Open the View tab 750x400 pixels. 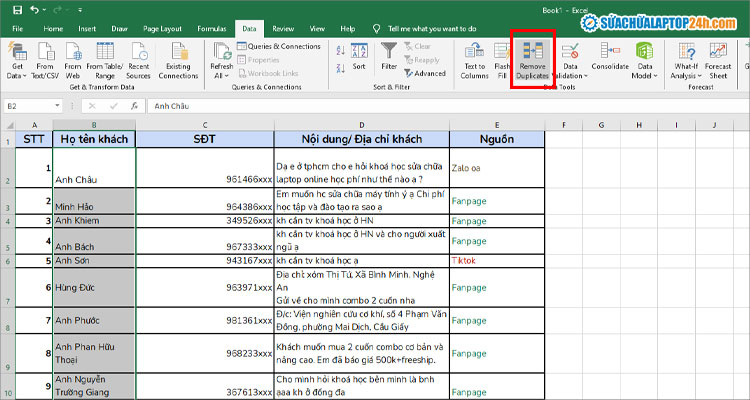coord(317,29)
